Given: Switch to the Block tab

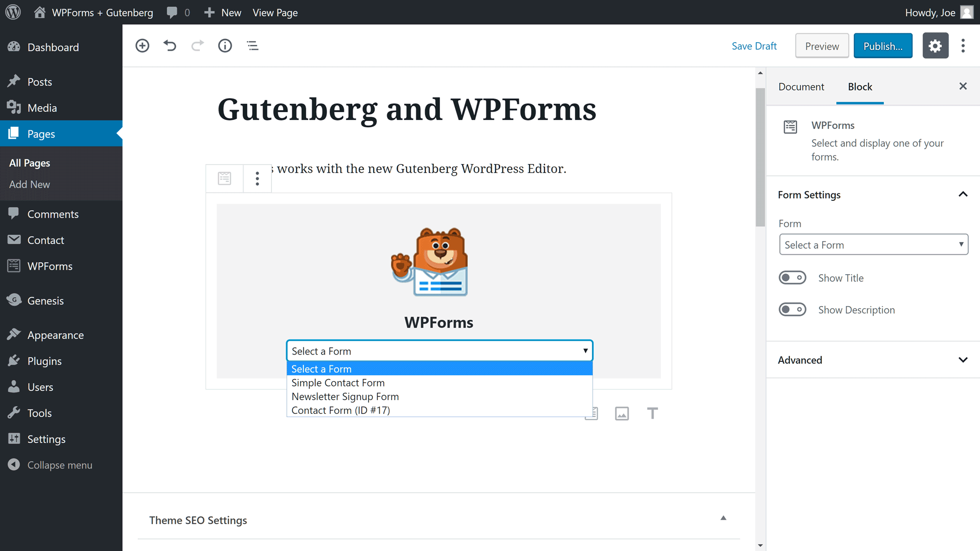Looking at the screenshot, I should [x=859, y=86].
